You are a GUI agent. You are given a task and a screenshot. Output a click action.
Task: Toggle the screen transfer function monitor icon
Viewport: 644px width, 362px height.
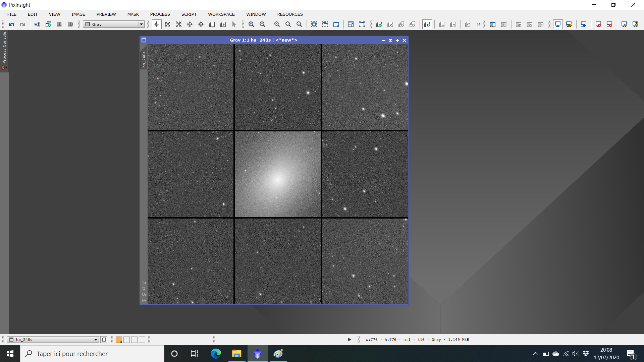coord(557,24)
